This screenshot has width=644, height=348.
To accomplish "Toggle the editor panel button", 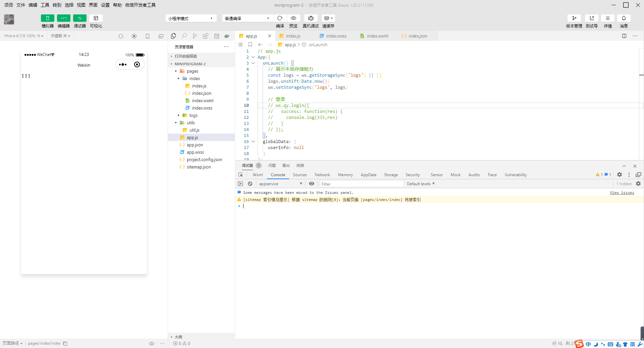I will tap(63, 18).
